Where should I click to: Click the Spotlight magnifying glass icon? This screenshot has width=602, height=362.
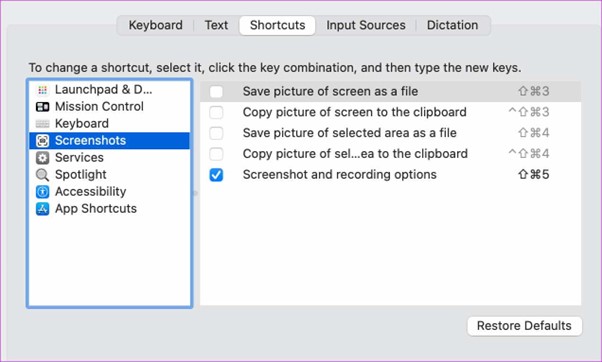pyautogui.click(x=43, y=175)
